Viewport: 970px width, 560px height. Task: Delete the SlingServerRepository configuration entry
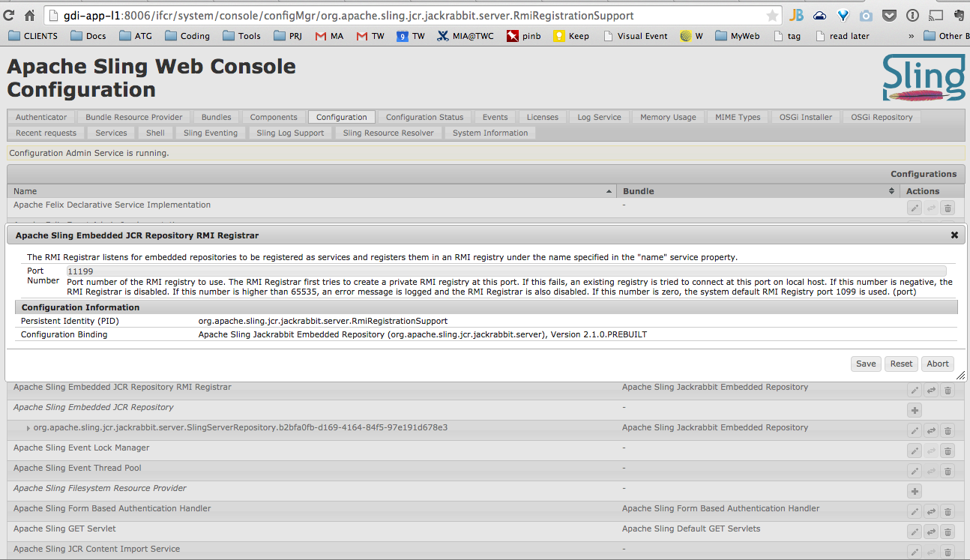948,431
